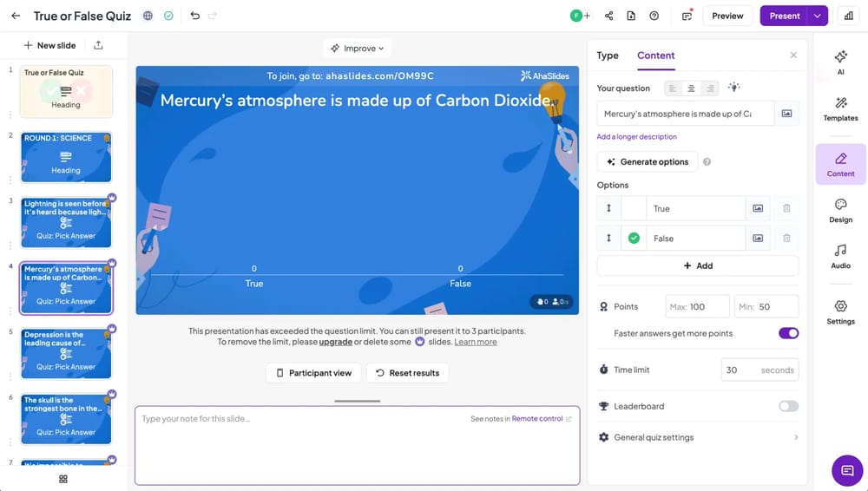Viewport: 868px width, 491px height.
Task: Open the Design panel
Action: tap(840, 211)
